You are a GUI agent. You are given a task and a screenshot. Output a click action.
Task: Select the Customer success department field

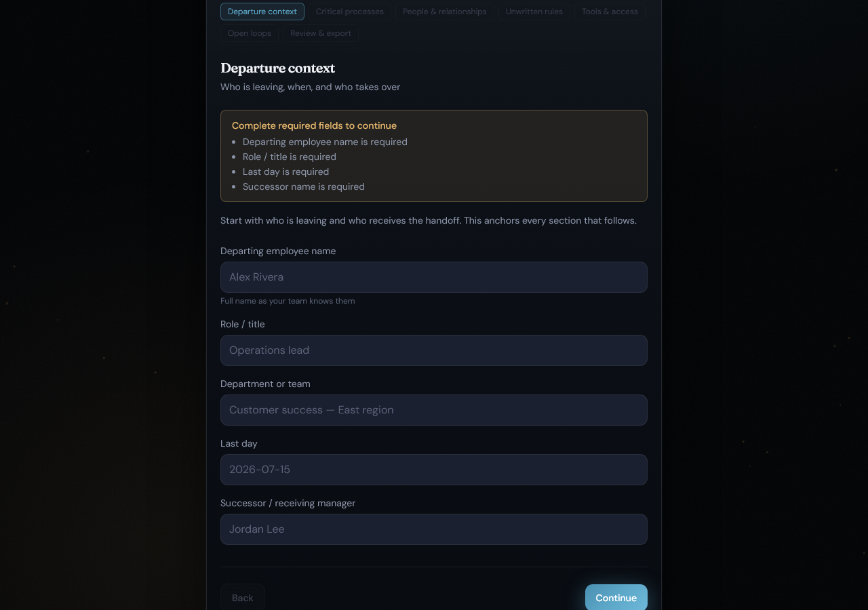pos(434,410)
